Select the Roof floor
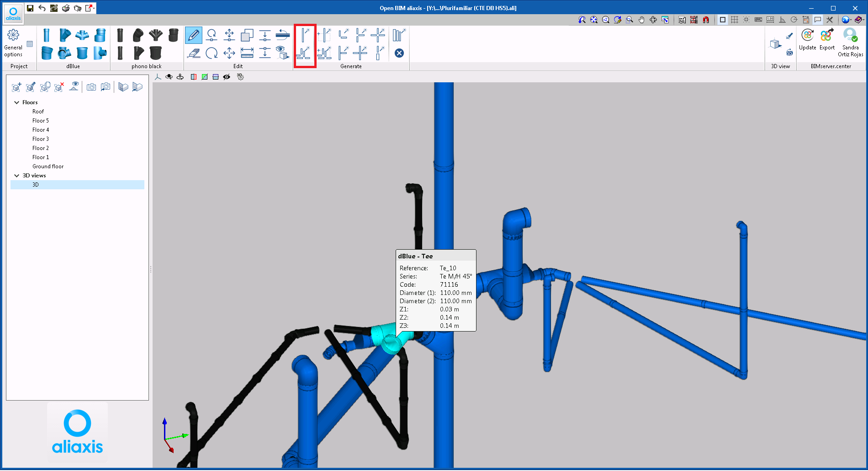The image size is (868, 471). [x=38, y=112]
